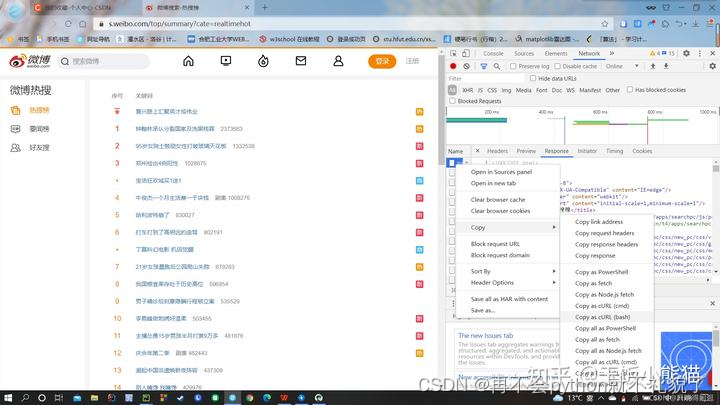Select the JS request type filter

[x=480, y=90]
